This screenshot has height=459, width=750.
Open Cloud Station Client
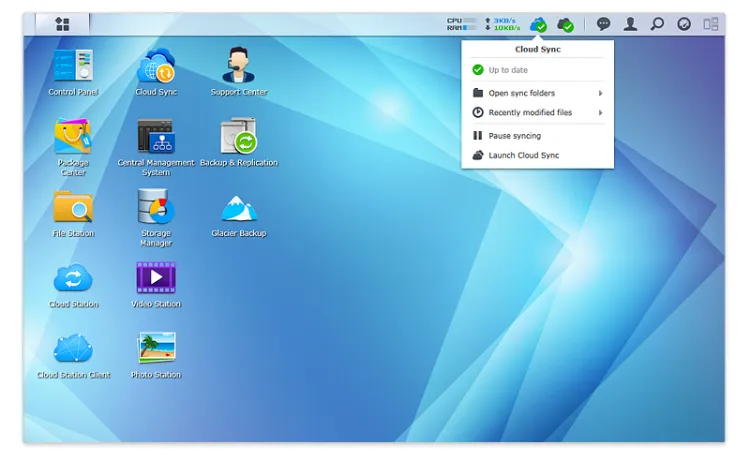(73, 349)
